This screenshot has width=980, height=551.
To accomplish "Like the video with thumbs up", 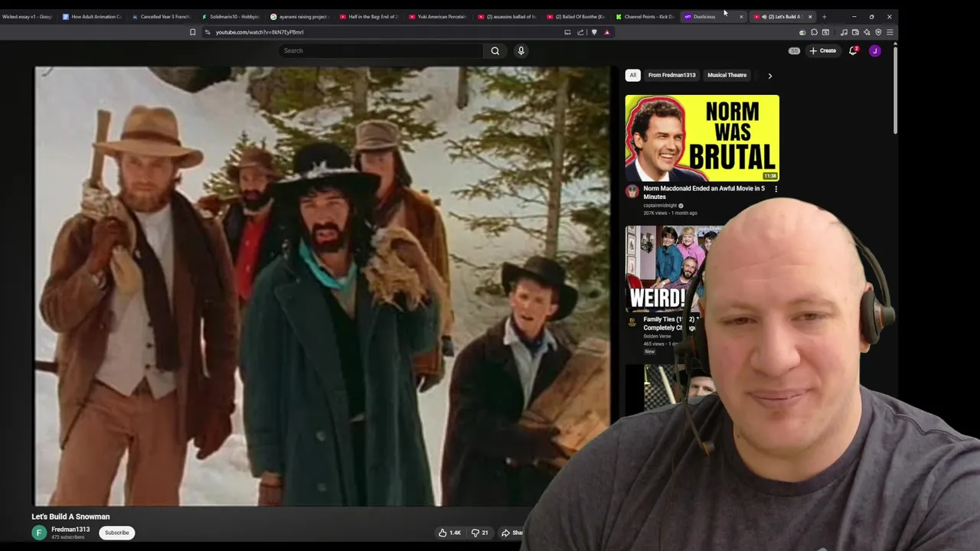I will coord(449,533).
